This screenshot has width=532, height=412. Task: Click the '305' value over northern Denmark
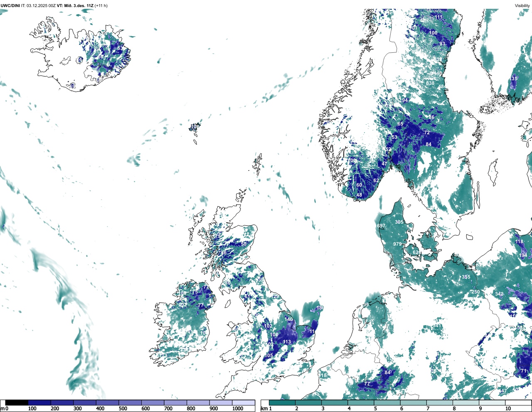click(399, 222)
